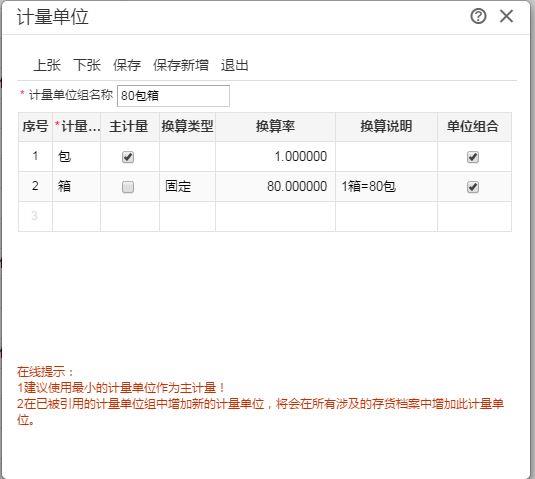The image size is (535, 479).
Task: Select the 80.000000 conversion rate cell
Action: [x=275, y=187]
